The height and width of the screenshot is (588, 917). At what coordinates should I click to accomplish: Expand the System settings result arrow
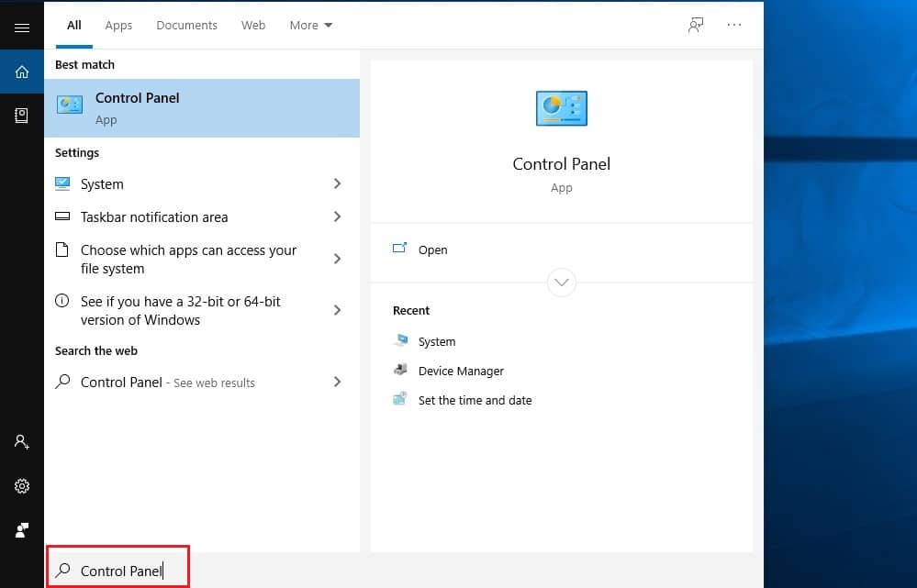(x=338, y=183)
